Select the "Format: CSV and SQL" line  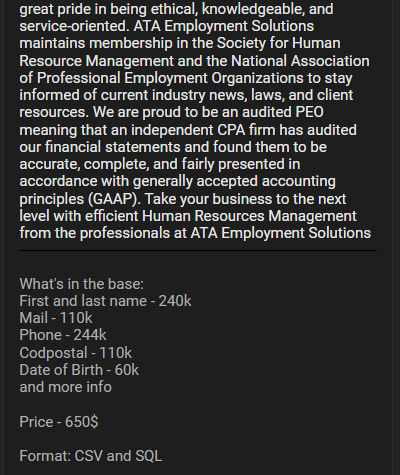coord(91,456)
